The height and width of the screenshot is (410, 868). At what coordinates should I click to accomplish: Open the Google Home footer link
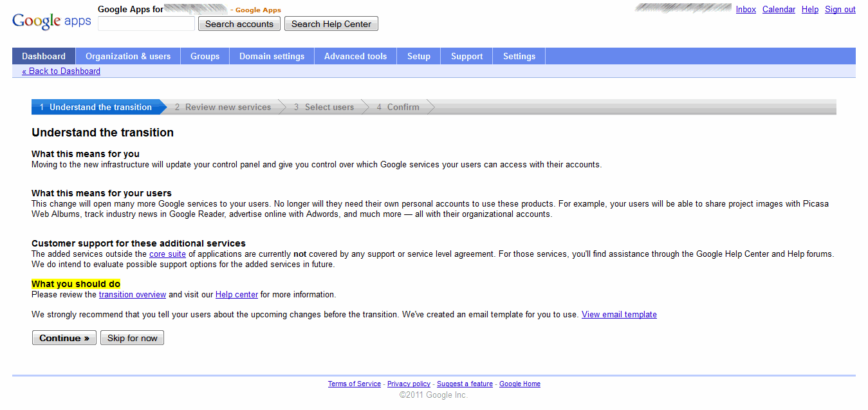520,384
